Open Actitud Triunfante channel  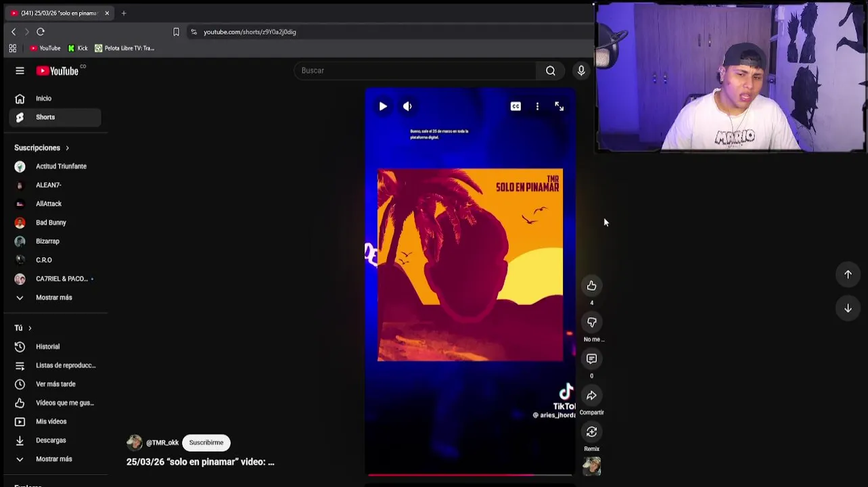(x=55, y=166)
